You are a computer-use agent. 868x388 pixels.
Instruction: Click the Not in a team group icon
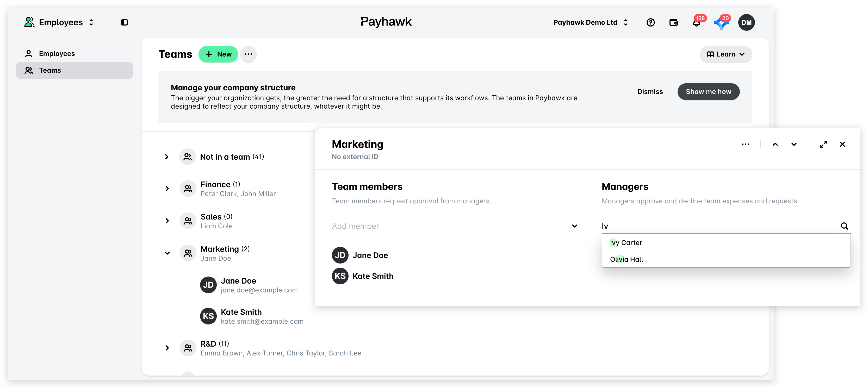[187, 157]
